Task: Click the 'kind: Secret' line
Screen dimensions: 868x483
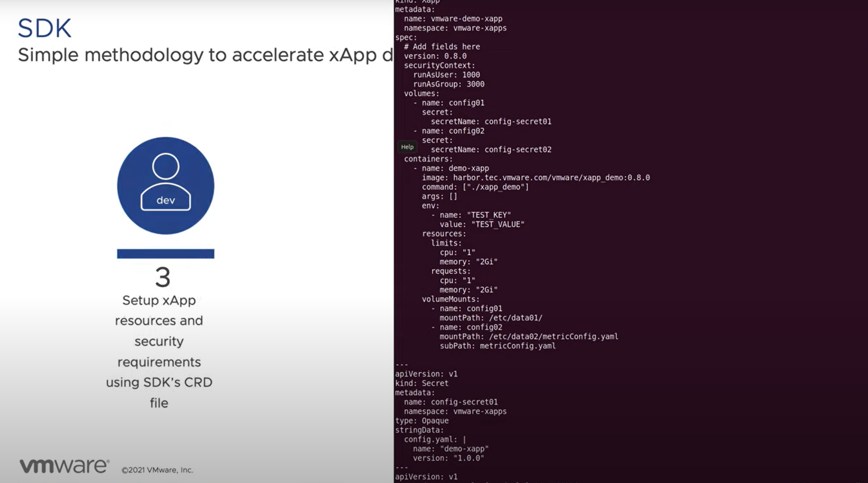Action: (x=422, y=383)
